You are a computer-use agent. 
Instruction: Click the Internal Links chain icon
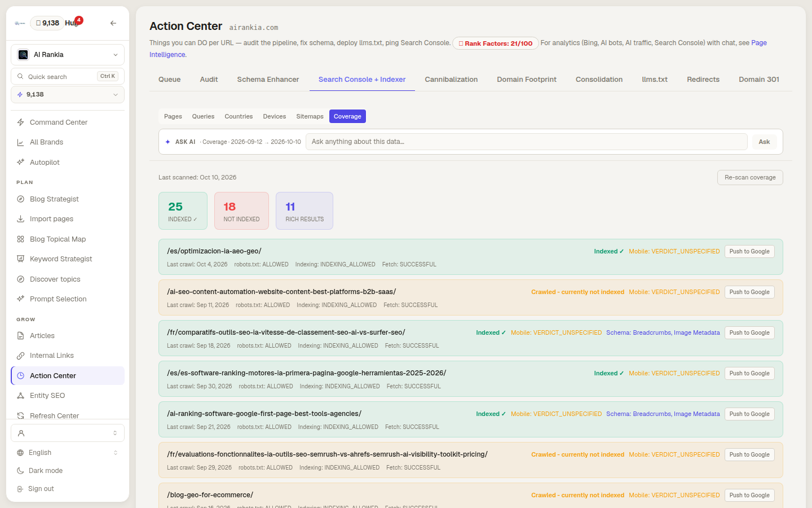20,356
